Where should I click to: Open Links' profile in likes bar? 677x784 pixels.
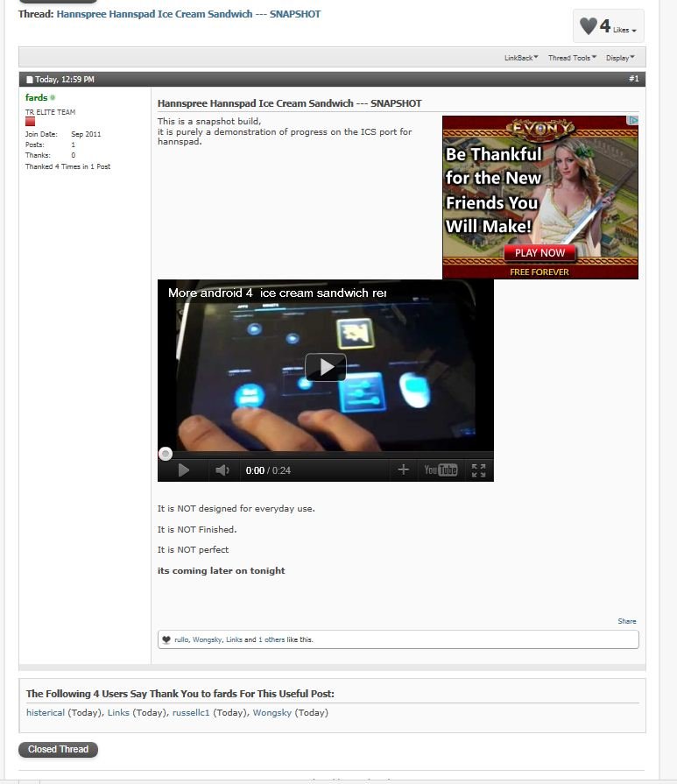(x=234, y=639)
